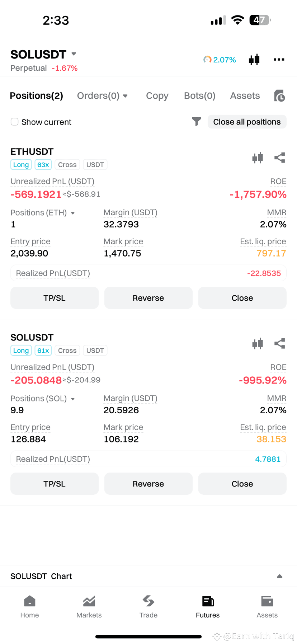Viewport: 297px width, 644px height.
Task: Switch to the Copy tab
Action: pyautogui.click(x=157, y=96)
